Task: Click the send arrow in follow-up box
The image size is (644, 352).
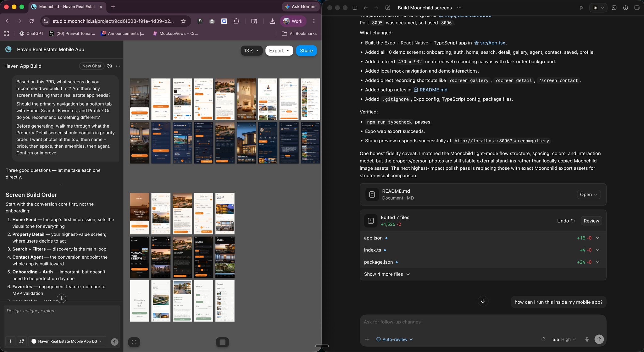Action: (599, 339)
